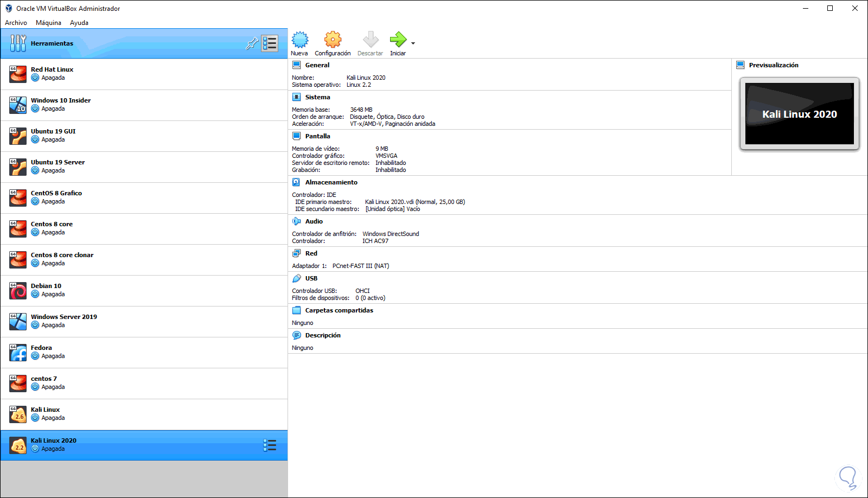Pin the Herramientas pane with pushpin icon
The image size is (868, 498).
(252, 43)
